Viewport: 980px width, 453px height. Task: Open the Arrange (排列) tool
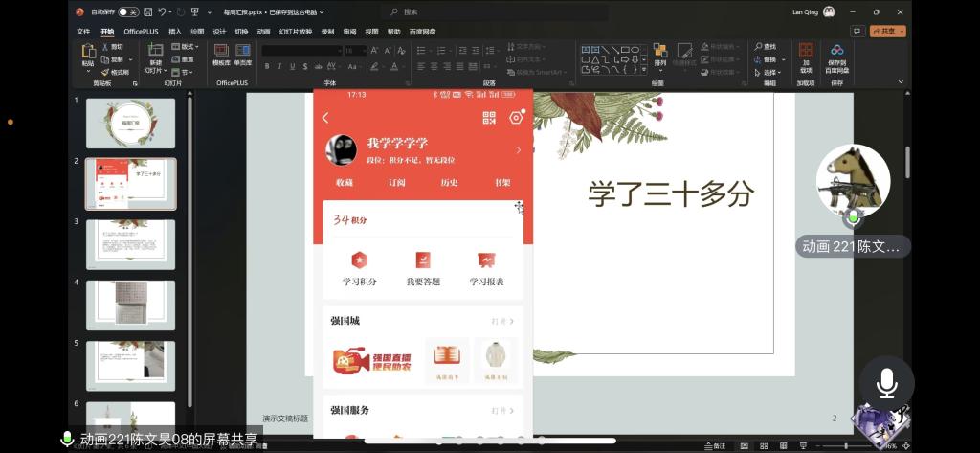pyautogui.click(x=660, y=54)
